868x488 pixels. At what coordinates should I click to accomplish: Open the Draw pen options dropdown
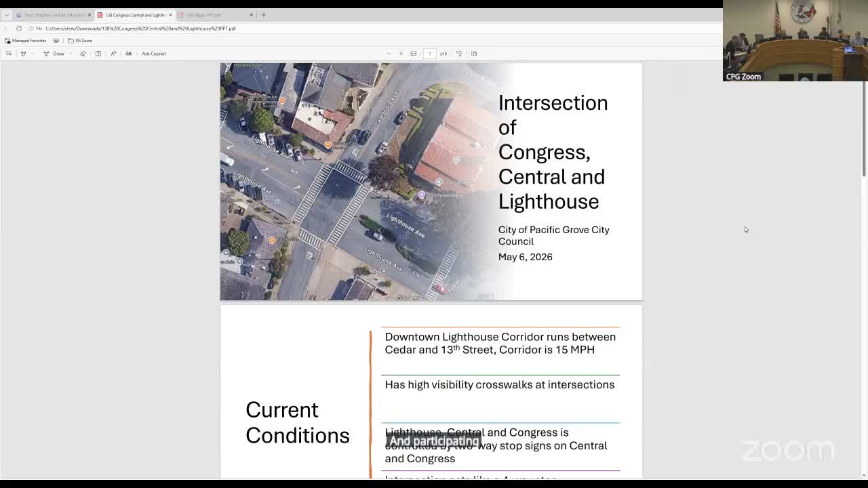tap(71, 54)
